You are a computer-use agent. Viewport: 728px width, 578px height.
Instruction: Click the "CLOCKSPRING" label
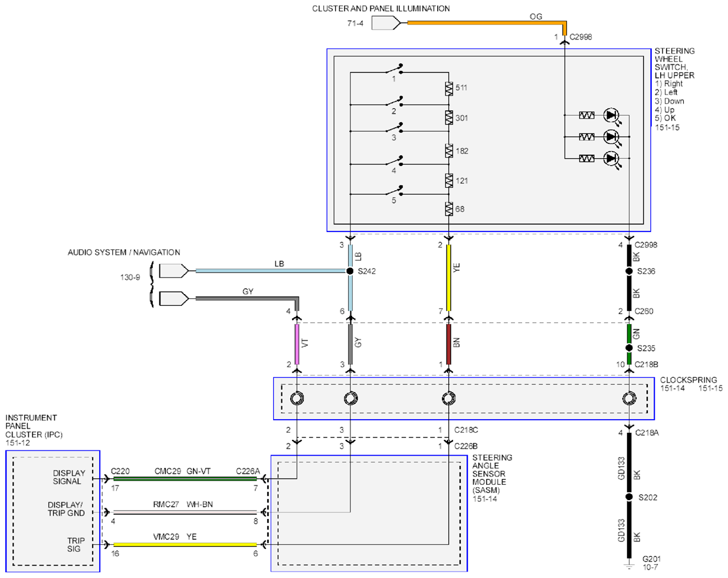(x=688, y=380)
